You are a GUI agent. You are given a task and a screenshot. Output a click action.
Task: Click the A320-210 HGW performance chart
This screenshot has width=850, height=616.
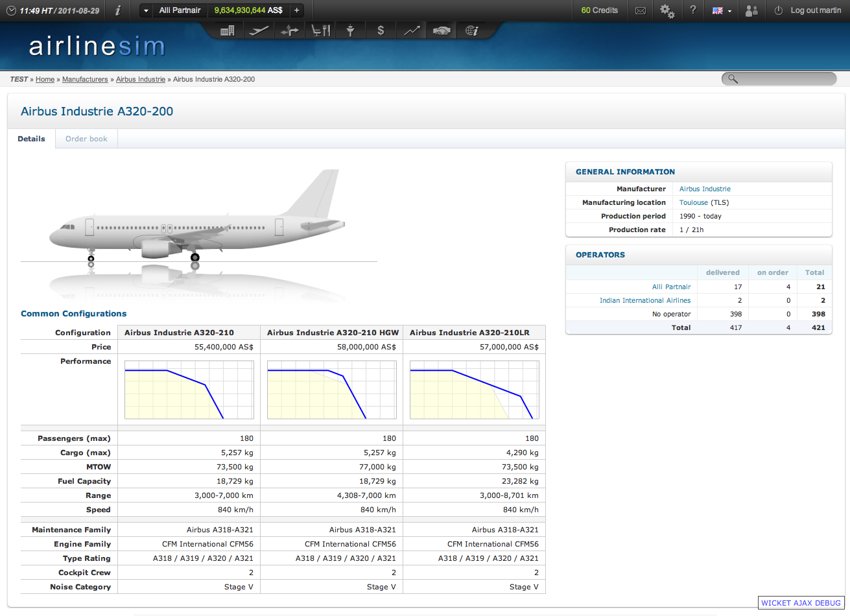[x=332, y=390]
